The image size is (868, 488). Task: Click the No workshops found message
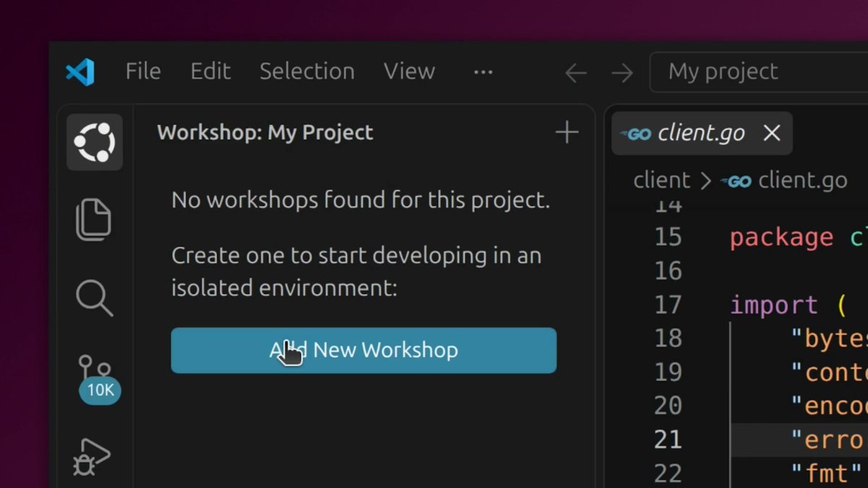point(361,200)
